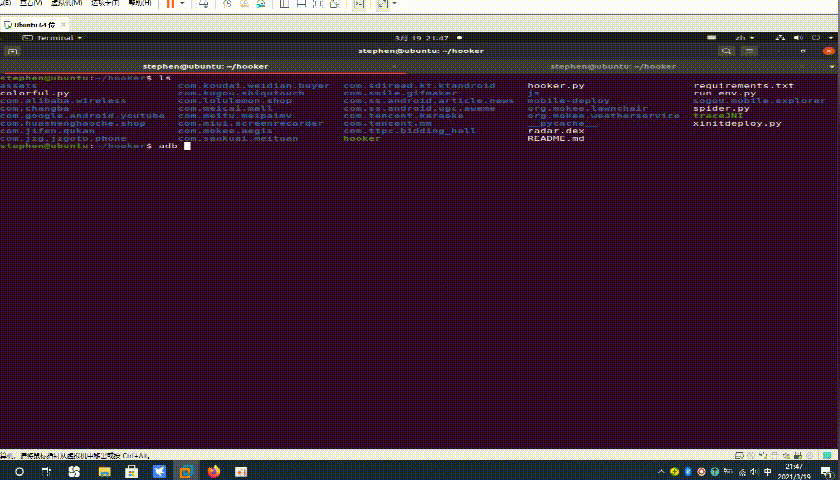Open the Windows notification center icon

[x=825, y=472]
